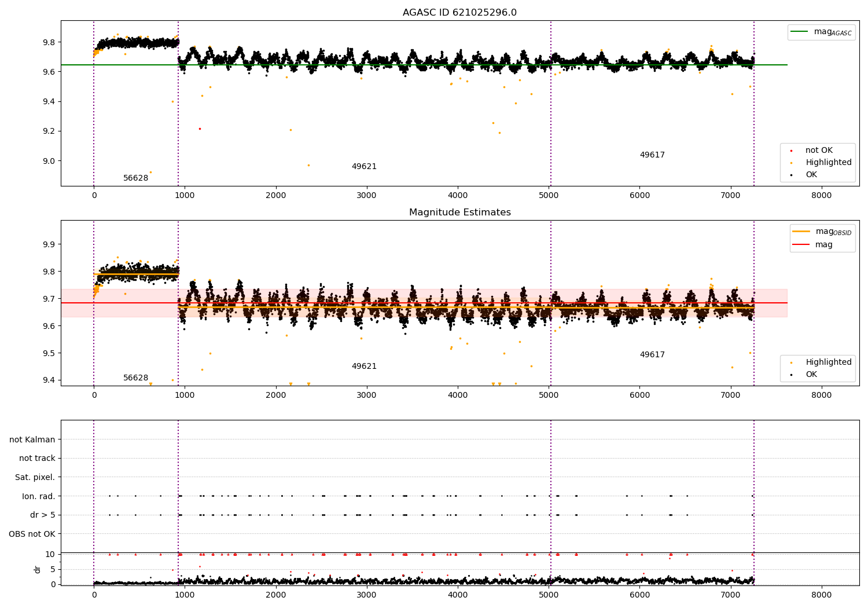
Task: Click the lowest orange outlier point near 56628 in top plot
Action: 150,172
